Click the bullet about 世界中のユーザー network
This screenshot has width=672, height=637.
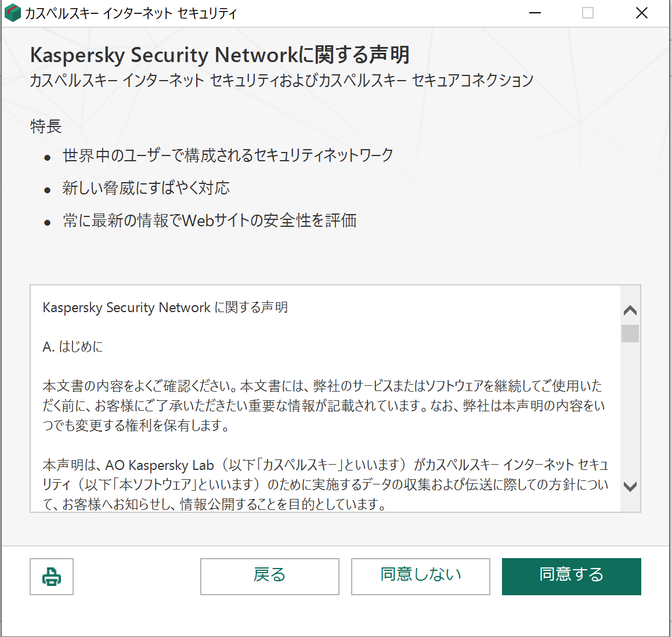click(227, 155)
